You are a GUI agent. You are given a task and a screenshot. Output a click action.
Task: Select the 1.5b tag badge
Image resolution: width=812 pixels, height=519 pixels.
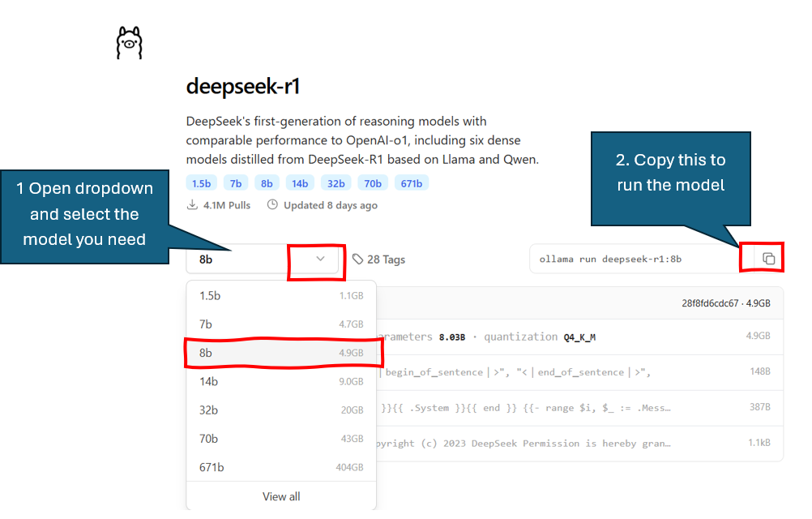coord(202,183)
